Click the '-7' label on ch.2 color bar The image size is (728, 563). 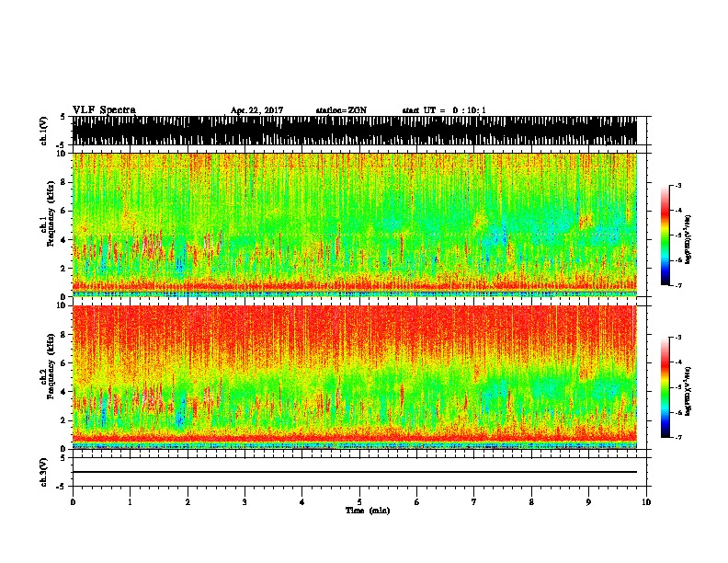[678, 437]
